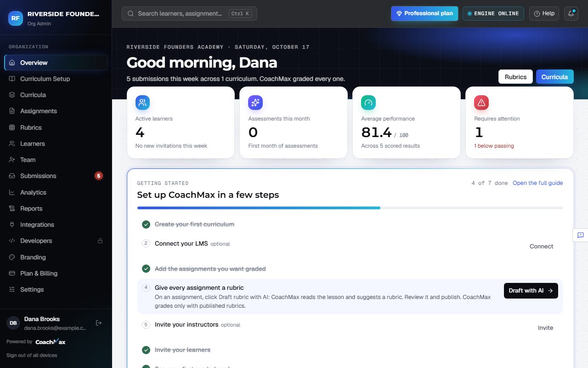Click the DB user avatar

coord(13,323)
